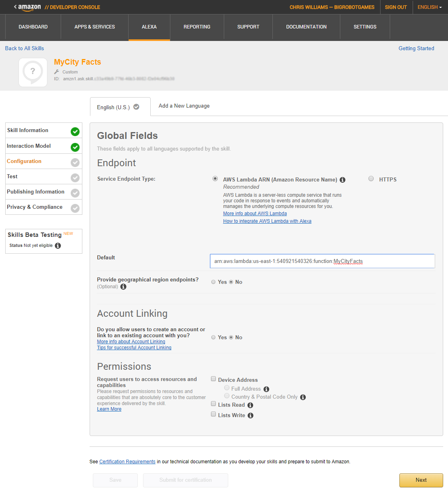Click the Amazon Developer Console logo
This screenshot has width=448, height=491.
click(57, 7)
